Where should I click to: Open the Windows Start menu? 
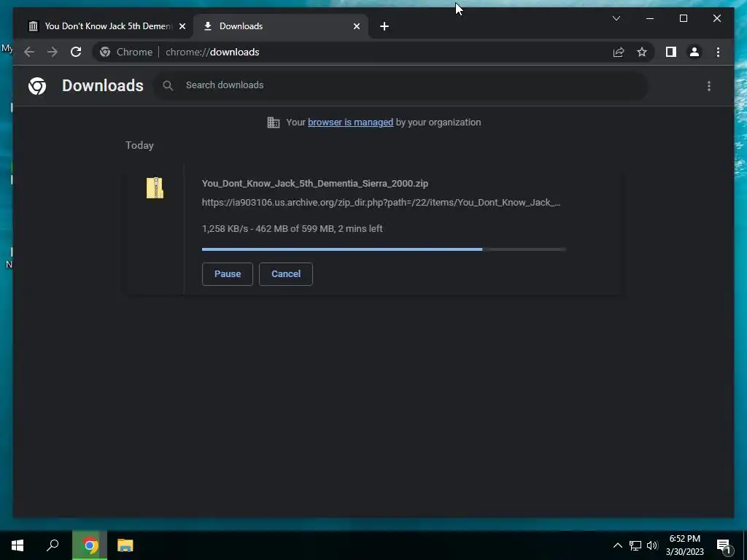(18, 545)
